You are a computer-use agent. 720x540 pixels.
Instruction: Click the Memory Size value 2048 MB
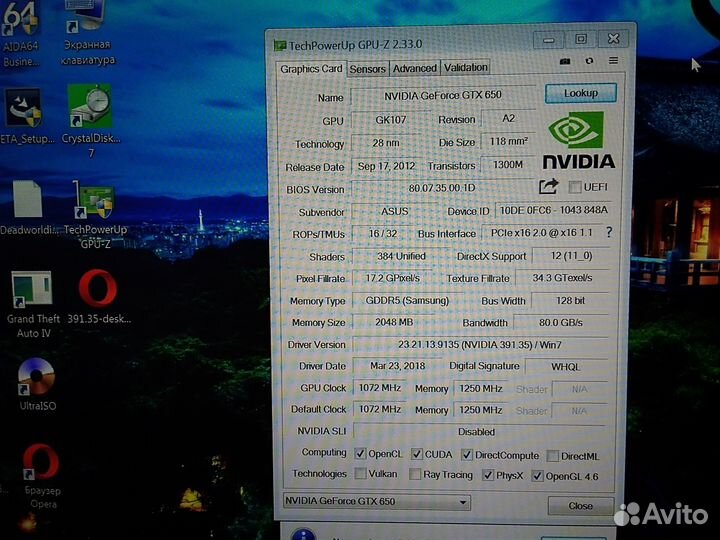(394, 322)
